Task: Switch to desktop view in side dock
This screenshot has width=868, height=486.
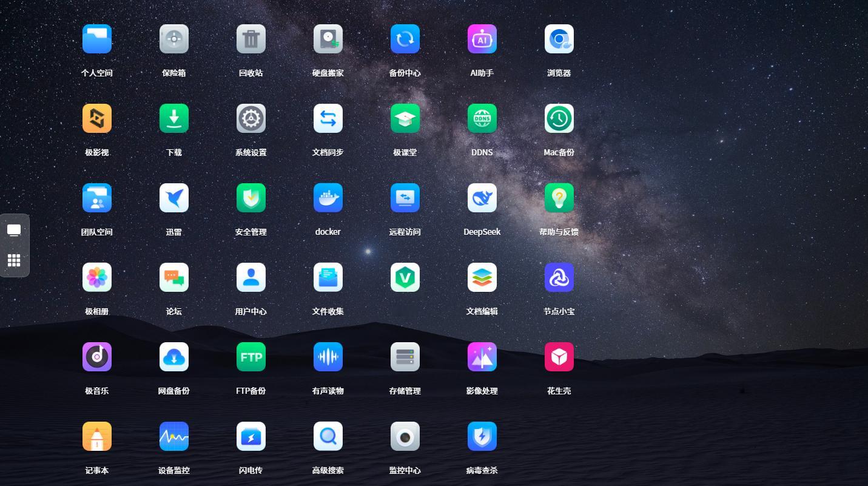Action: click(x=14, y=231)
